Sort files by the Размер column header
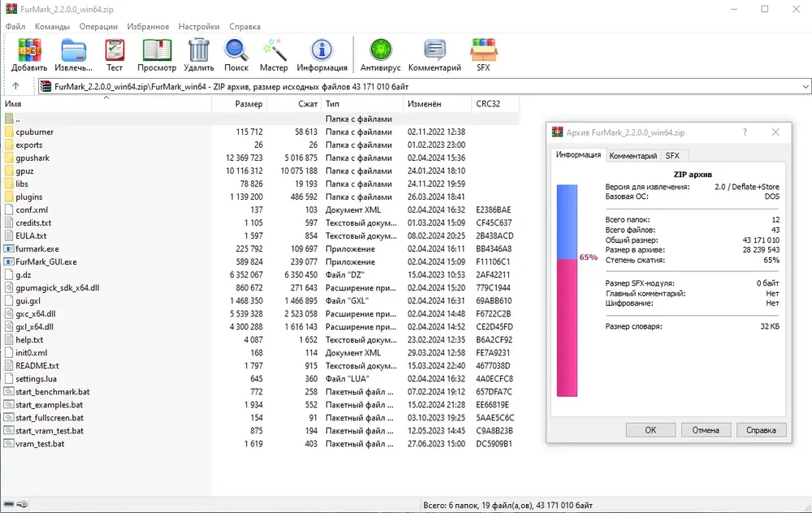This screenshot has height=513, width=812. (x=248, y=104)
